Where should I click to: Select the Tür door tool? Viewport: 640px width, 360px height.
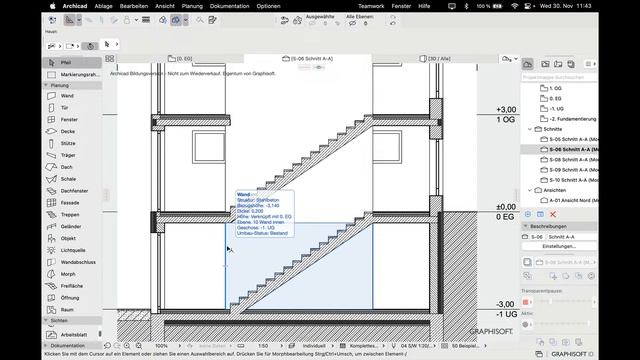(72, 107)
